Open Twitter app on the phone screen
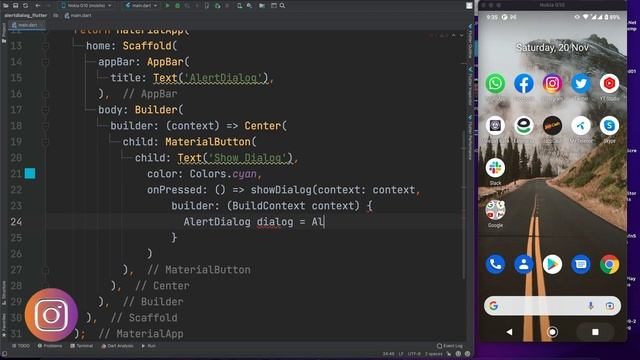The width and height of the screenshot is (640, 360). pyautogui.click(x=581, y=84)
